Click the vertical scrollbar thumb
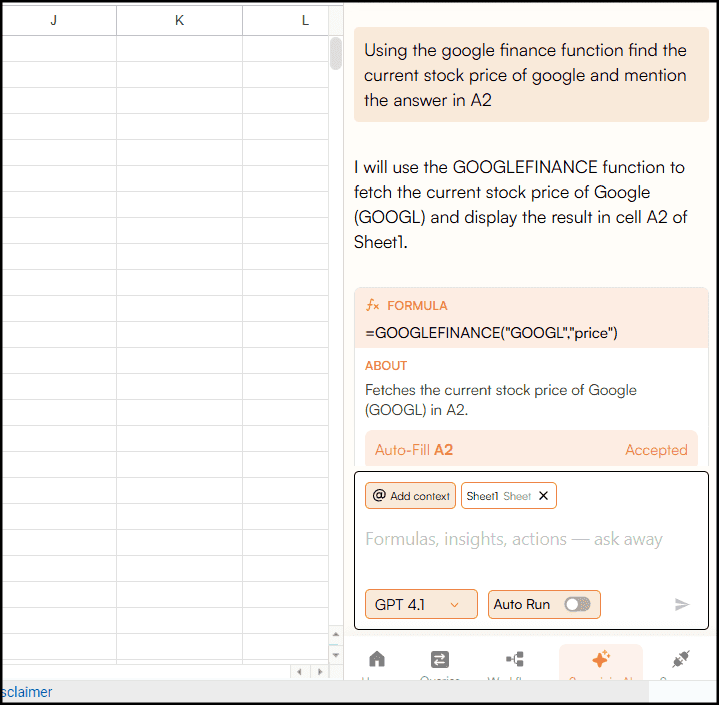 click(336, 54)
